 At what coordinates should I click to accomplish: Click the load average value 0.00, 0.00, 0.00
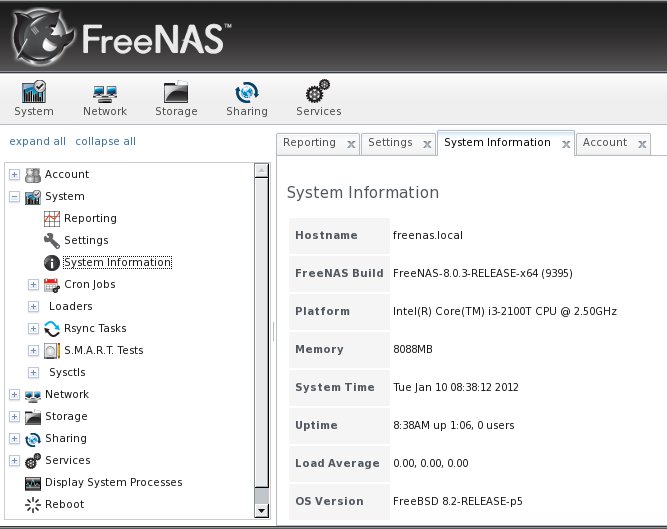430,463
